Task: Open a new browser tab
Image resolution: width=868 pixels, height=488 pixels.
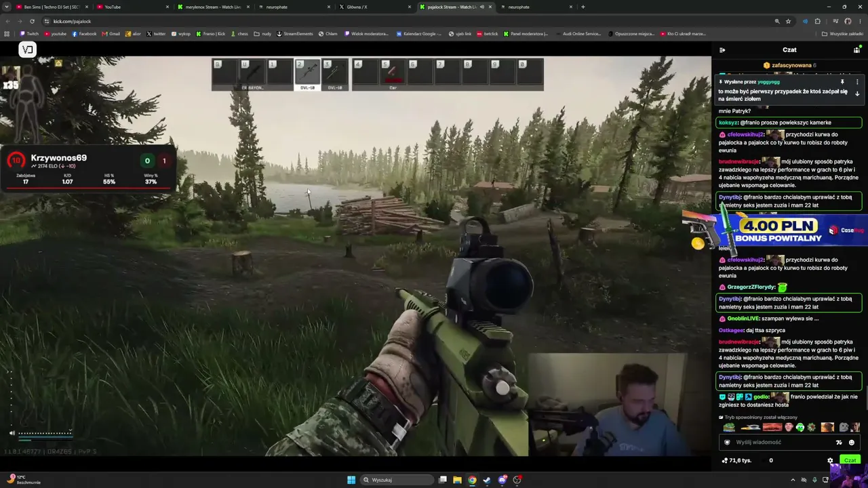Action: click(x=583, y=7)
